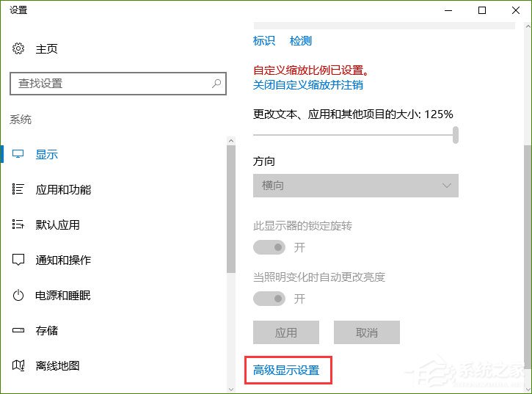
Task: Click the 应用 apply button
Action: tap(285, 332)
